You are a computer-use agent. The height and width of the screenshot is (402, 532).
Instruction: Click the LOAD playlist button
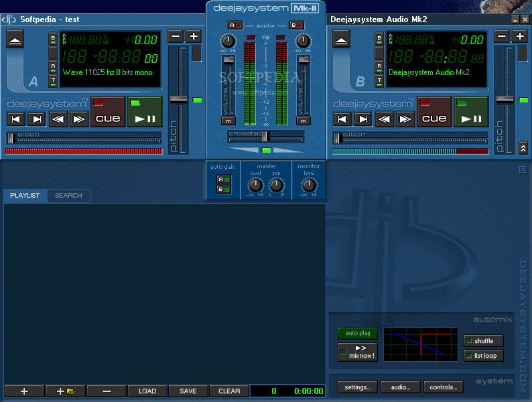[147, 391]
